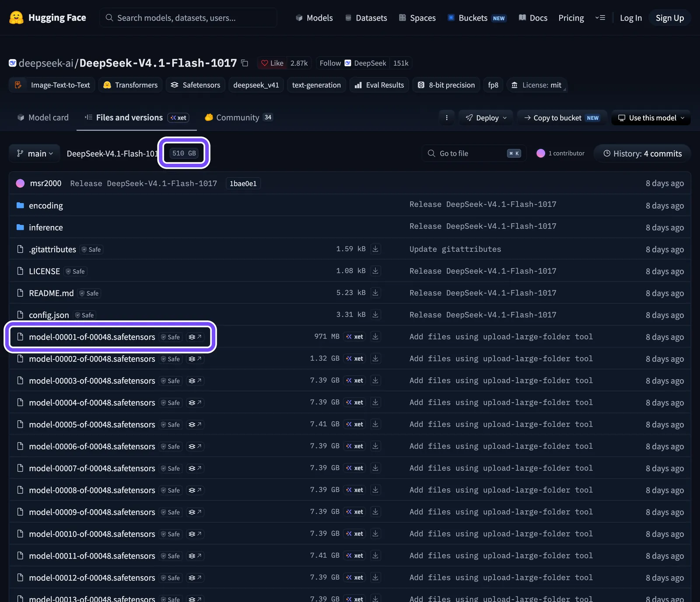Screen dimensions: 700x602
Task: Click the deepseek_v41 tag
Action: (256, 85)
